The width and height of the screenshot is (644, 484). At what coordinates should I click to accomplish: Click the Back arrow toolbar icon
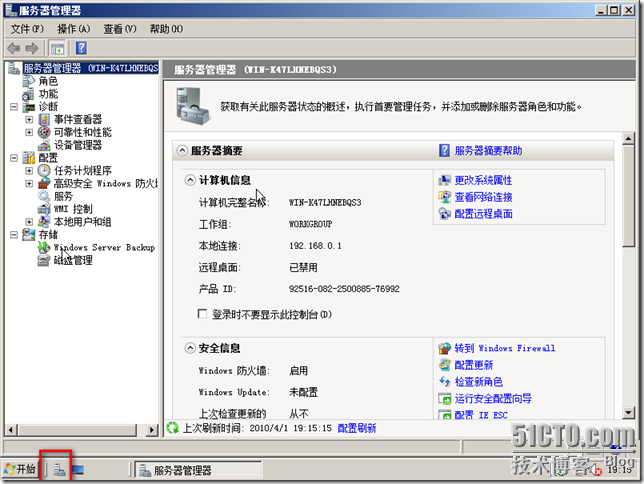(x=14, y=48)
